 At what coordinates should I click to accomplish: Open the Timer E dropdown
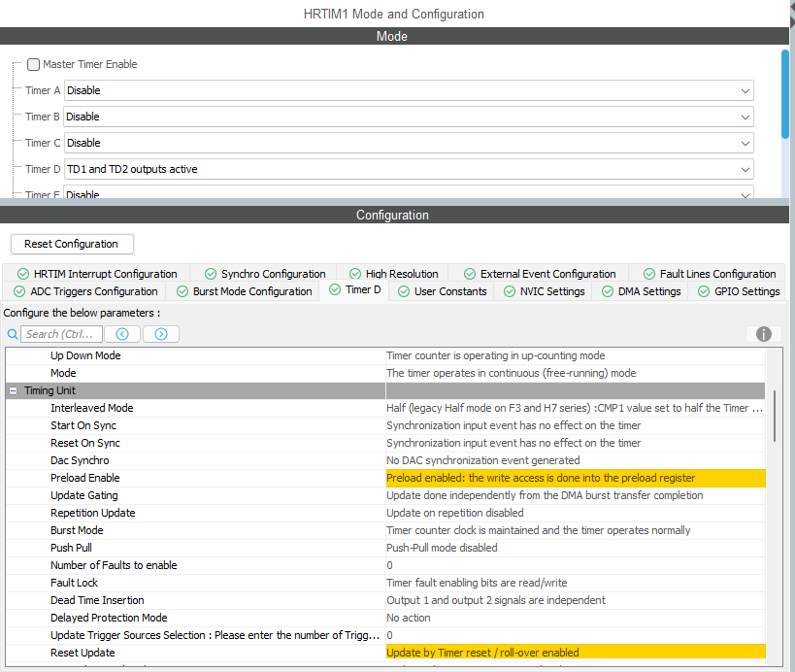[409, 192]
